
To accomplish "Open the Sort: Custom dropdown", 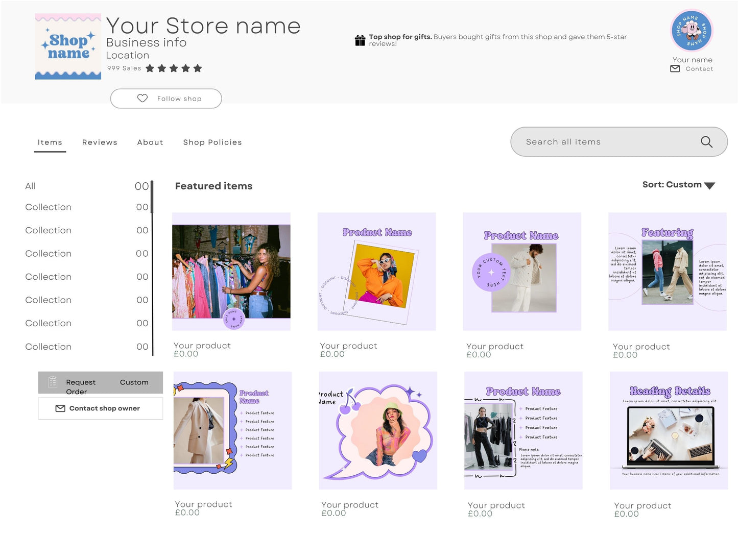I will (672, 184).
